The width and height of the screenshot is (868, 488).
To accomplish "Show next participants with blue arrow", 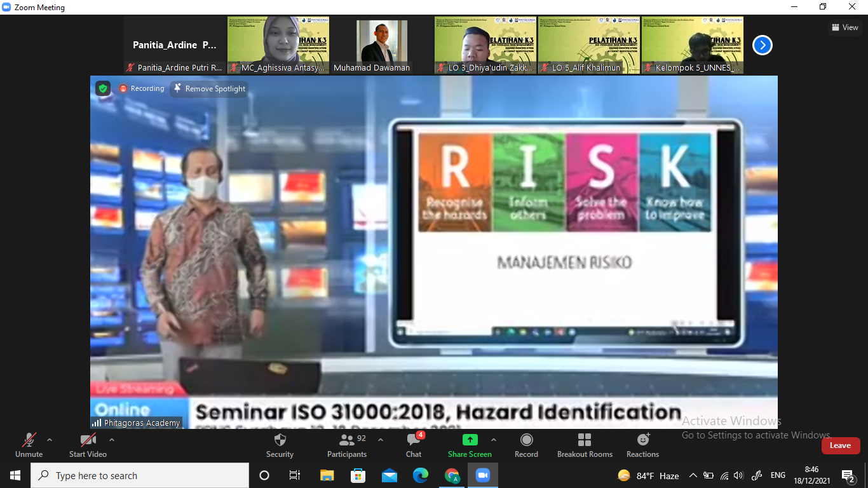I will [763, 45].
